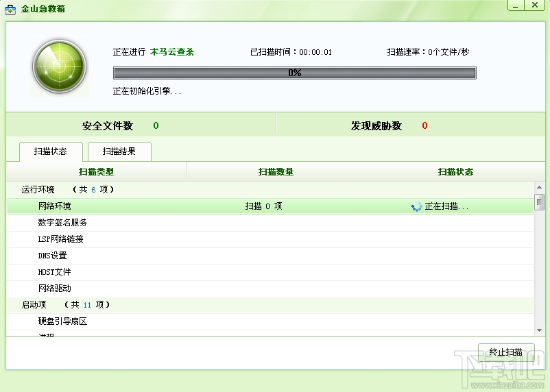Click the 扫描数量 column header
550x392 pixels.
coord(276,172)
